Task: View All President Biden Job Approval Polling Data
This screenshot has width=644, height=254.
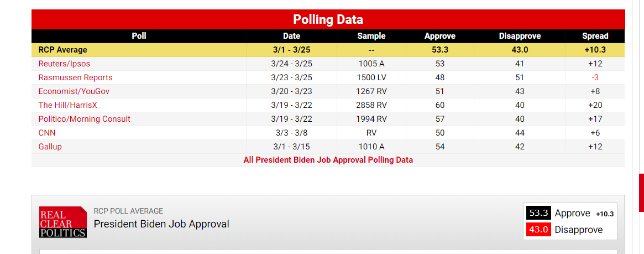Action: click(x=328, y=160)
